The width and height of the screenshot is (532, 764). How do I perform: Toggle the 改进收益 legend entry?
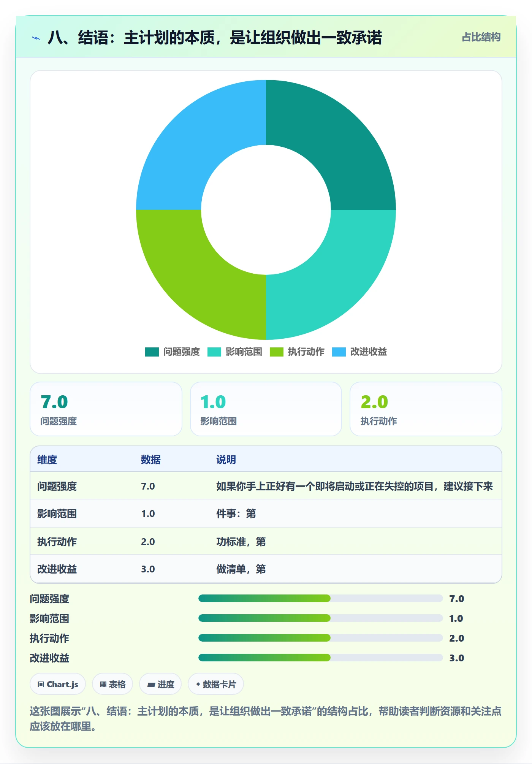(359, 352)
